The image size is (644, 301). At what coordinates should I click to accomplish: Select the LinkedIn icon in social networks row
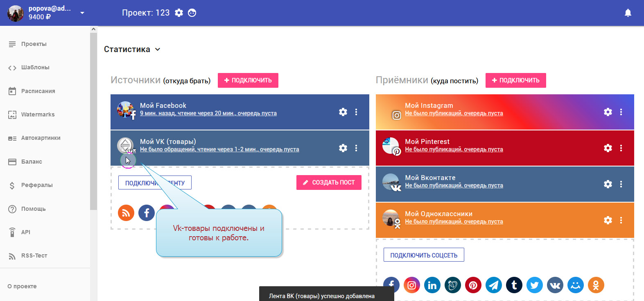432,285
